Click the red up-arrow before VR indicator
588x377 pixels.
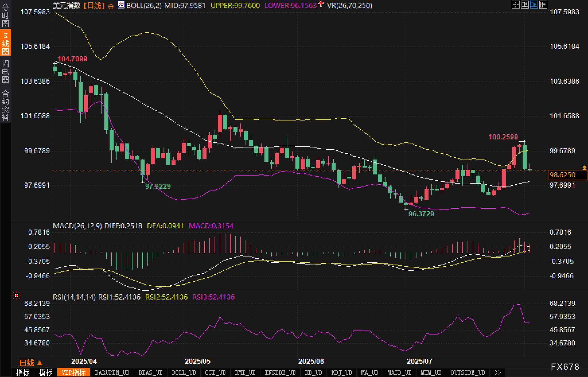(322, 4)
